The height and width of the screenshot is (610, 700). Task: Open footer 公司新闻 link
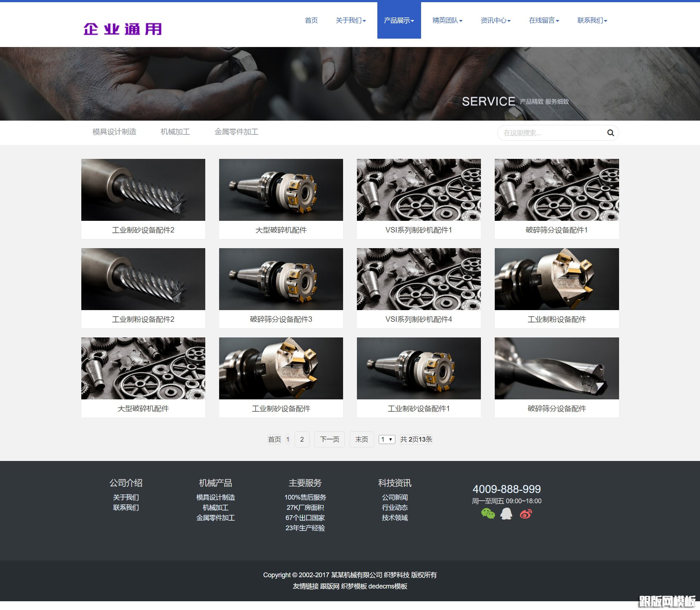click(x=395, y=497)
